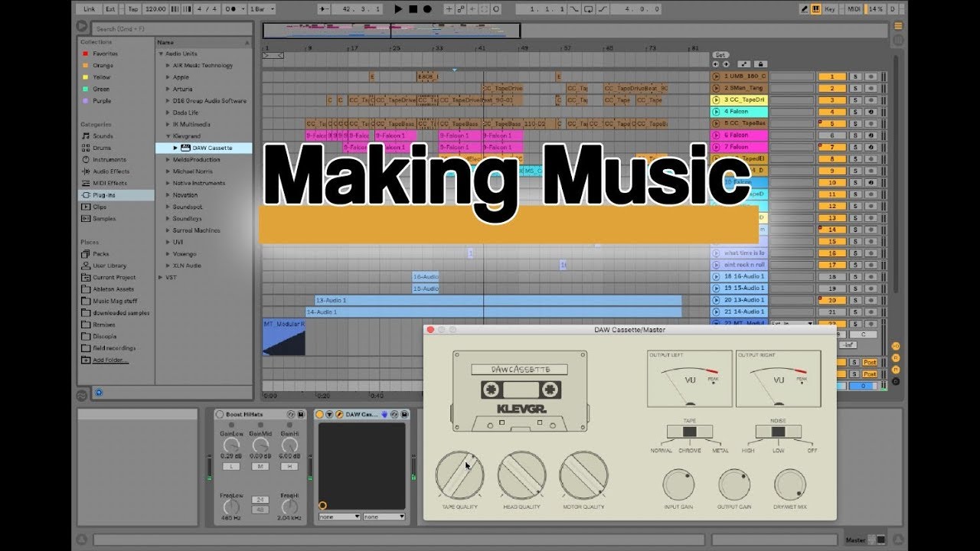980x551 pixels.
Task: Click the Add Folder link
Action: [x=110, y=360]
